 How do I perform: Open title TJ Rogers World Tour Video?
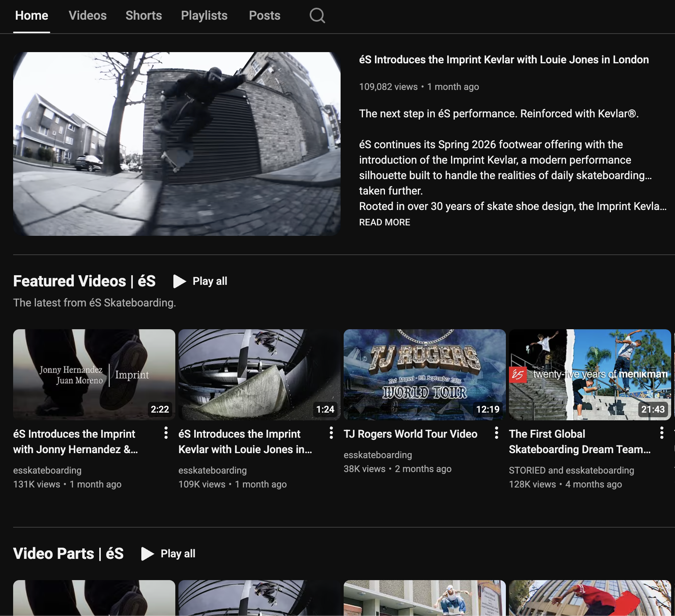[410, 434]
